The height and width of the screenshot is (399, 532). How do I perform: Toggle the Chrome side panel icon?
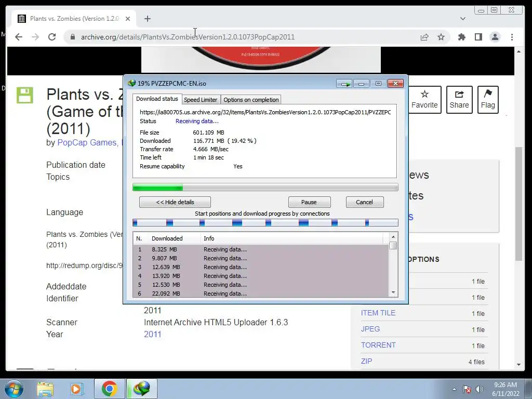coord(478,37)
